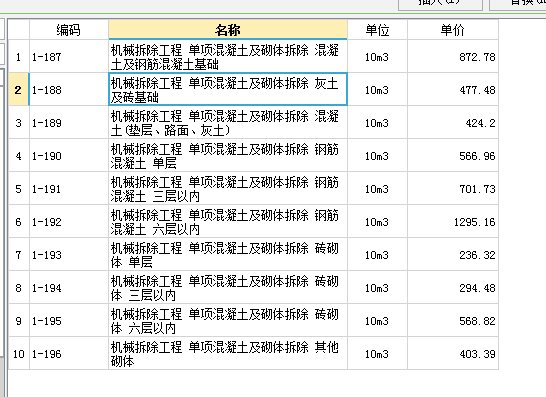Click code cell 1-195

69,321
